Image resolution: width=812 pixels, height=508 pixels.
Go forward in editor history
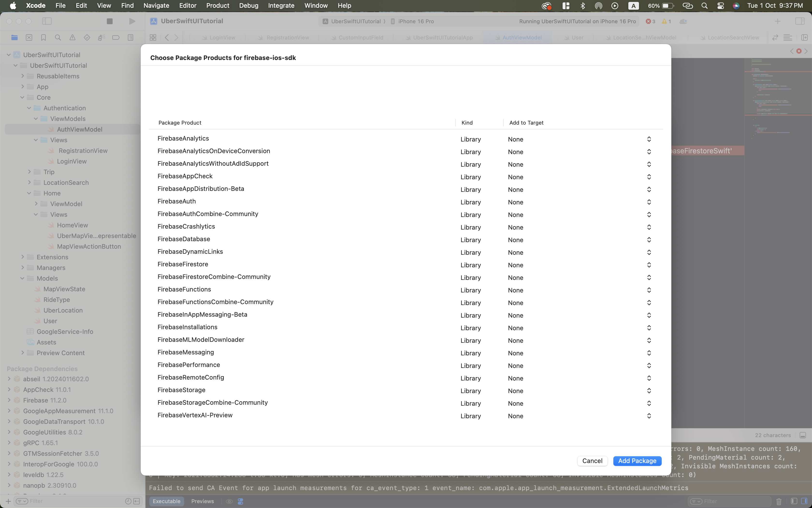click(176, 38)
